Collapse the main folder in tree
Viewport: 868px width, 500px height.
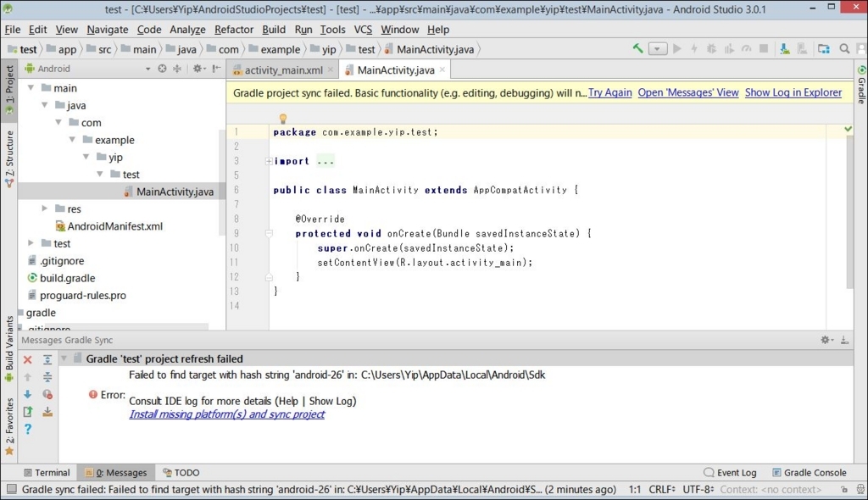pyautogui.click(x=31, y=87)
